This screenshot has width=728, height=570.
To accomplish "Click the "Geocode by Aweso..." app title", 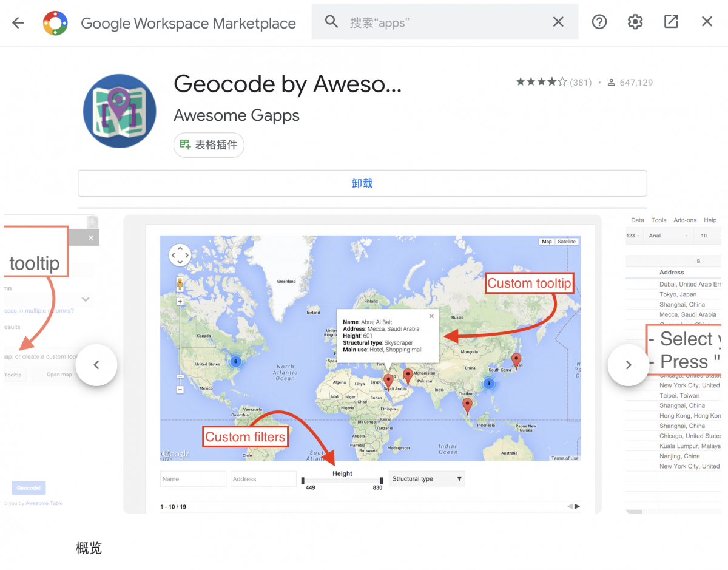I will click(288, 84).
